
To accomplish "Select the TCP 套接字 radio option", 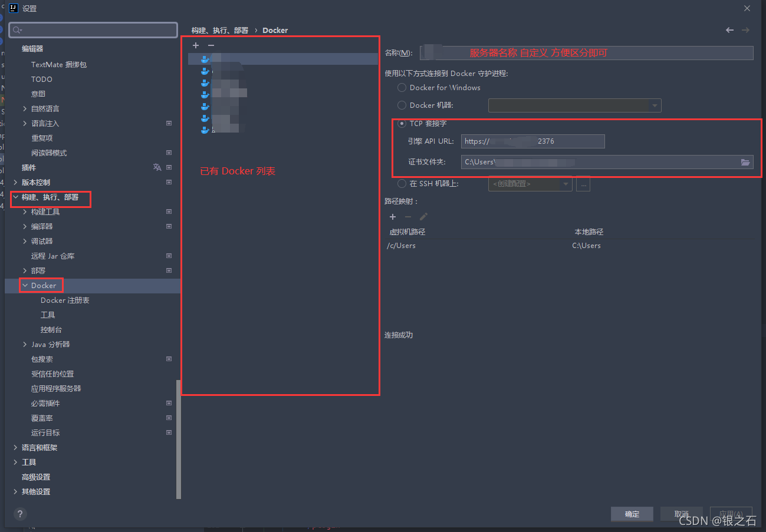I will tap(402, 124).
